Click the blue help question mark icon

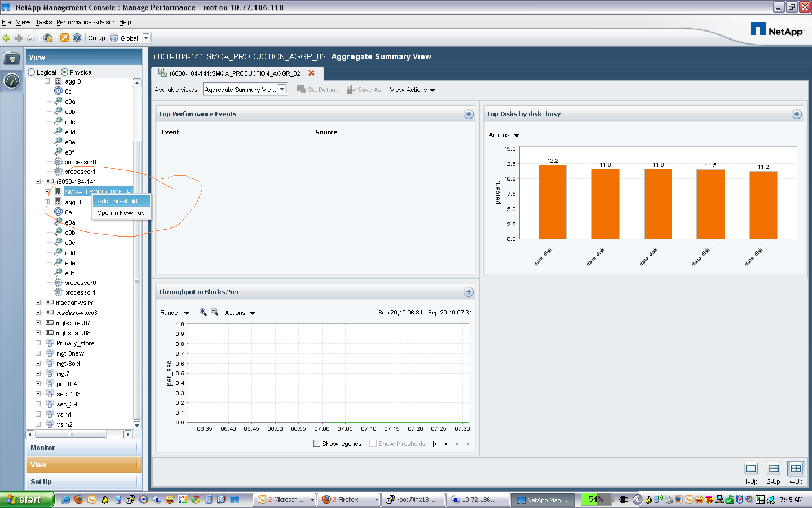77,38
